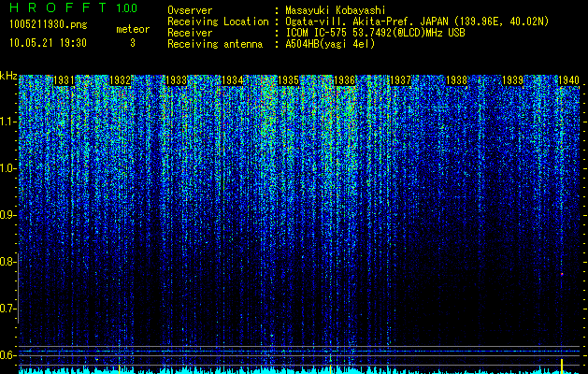Click the 1939 time marker
The width and height of the screenshot is (588, 374).
click(512, 80)
